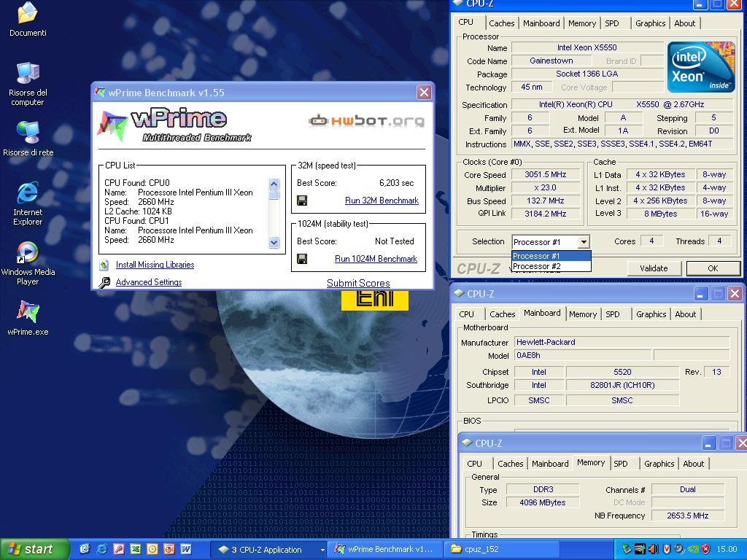Click the icon next to Install Missing Libraries

tap(104, 265)
